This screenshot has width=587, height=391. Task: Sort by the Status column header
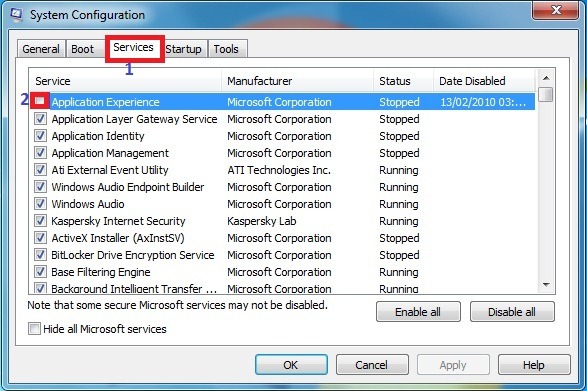click(404, 81)
